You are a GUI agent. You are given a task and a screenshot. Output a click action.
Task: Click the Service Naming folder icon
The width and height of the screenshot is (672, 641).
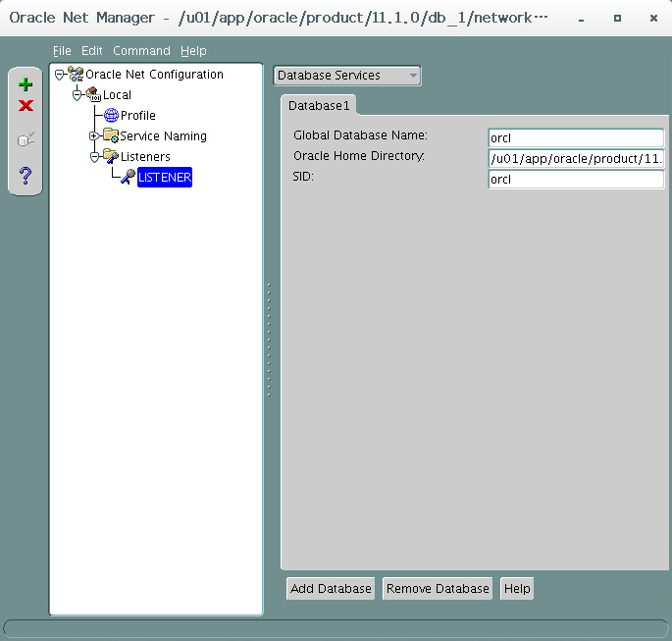[x=111, y=135]
